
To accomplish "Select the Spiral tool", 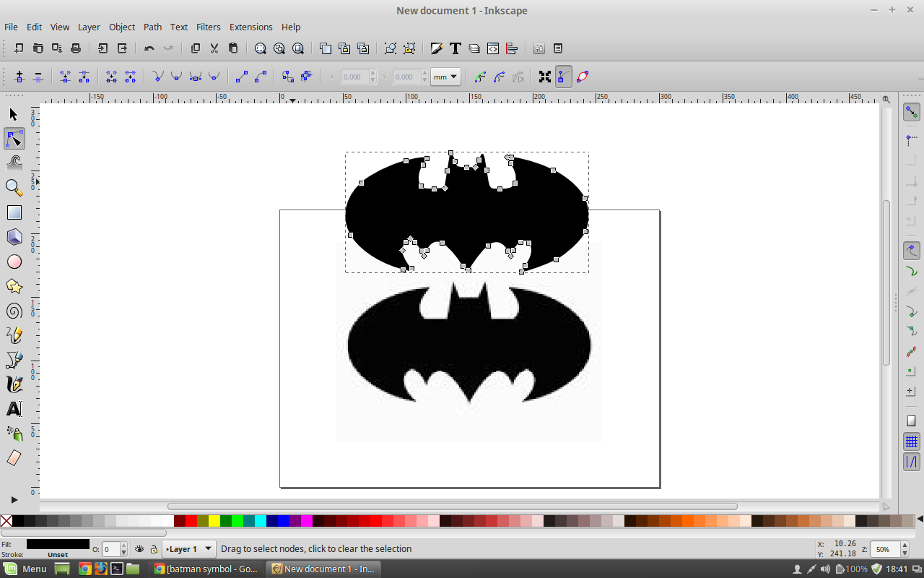I will (x=14, y=311).
